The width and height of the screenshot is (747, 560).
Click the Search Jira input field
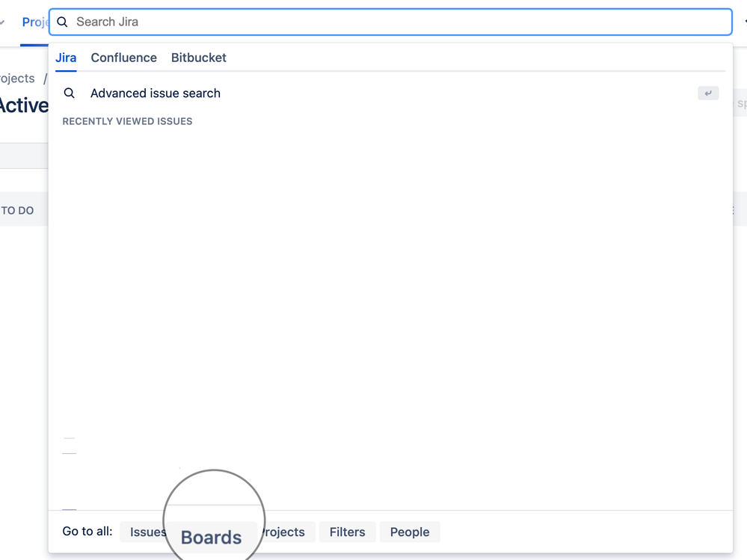[x=390, y=22]
